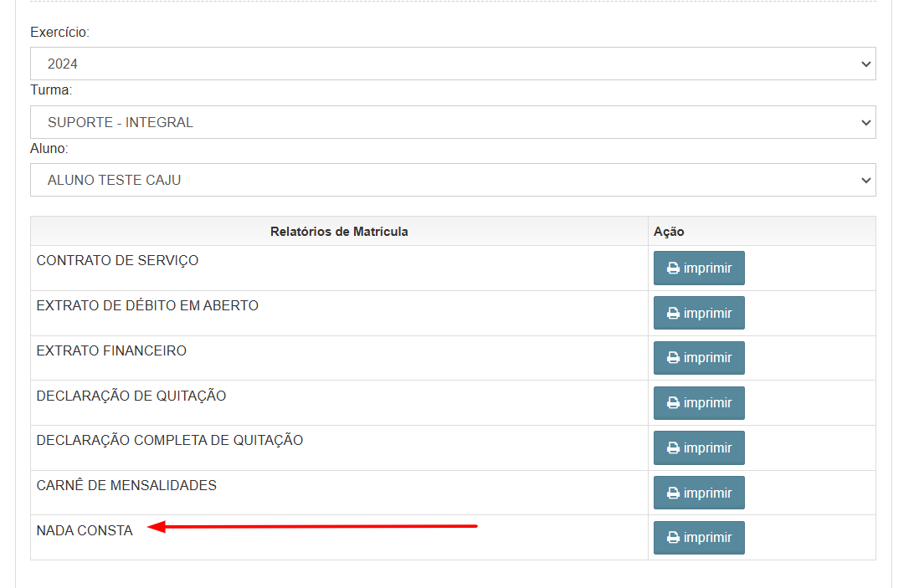Select the CONTRATO DE SERVIÇO row text
Viewport: 919px width, 588px height.
[x=117, y=261]
